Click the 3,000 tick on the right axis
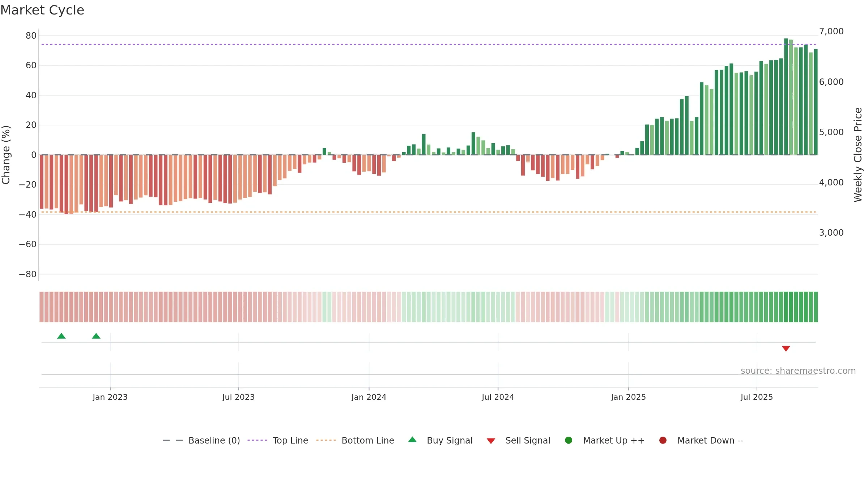868x488 pixels. tap(831, 233)
